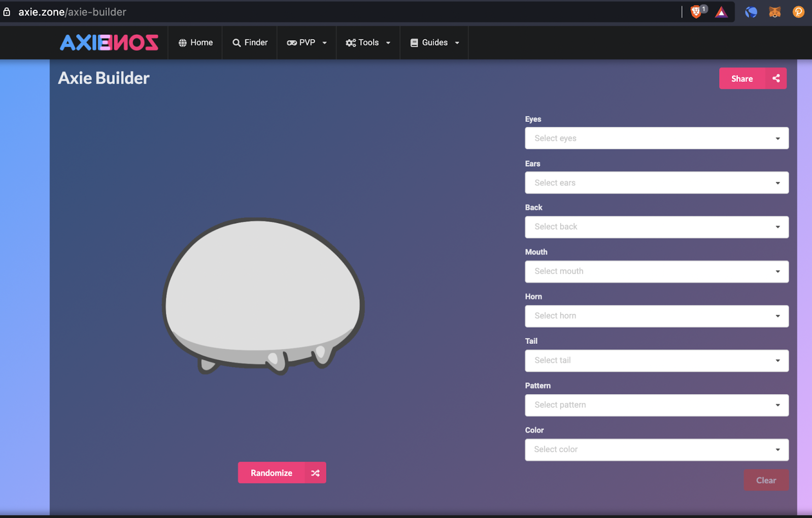Open the Select color dropdown
812x518 pixels.
pyautogui.click(x=657, y=449)
